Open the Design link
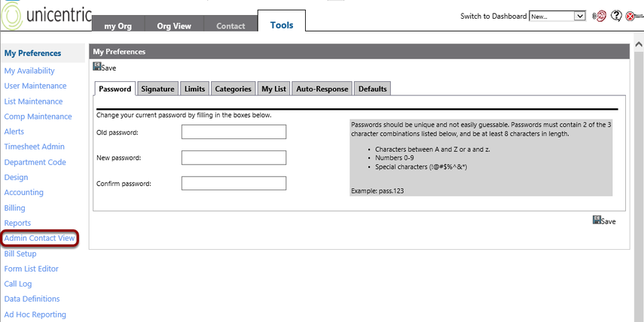The height and width of the screenshot is (322, 644). coord(16,178)
